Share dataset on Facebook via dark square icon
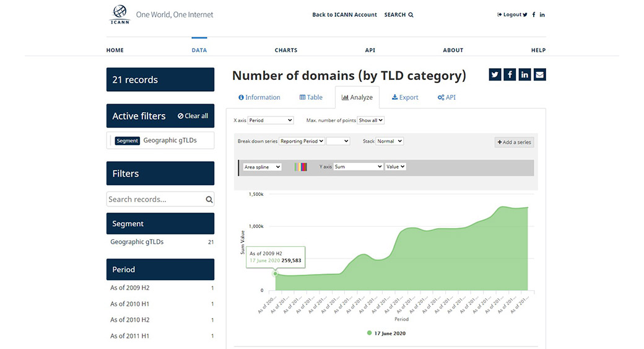This screenshot has width=644, height=349. click(510, 75)
